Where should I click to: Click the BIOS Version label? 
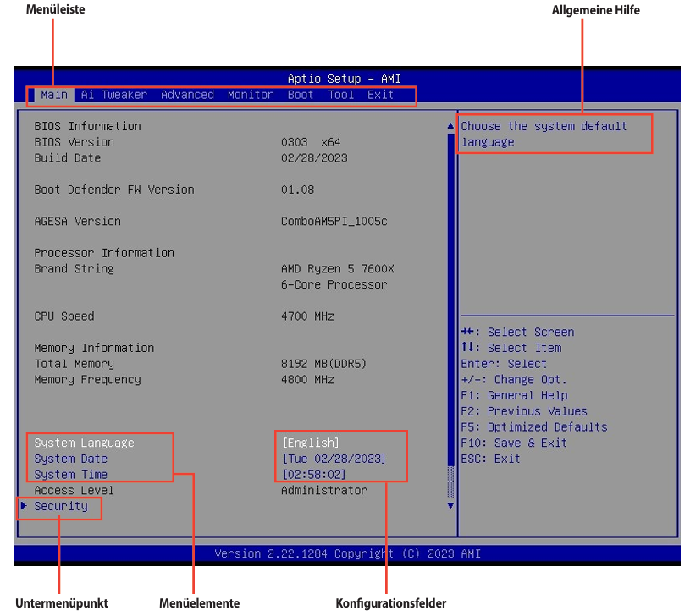tap(75, 142)
